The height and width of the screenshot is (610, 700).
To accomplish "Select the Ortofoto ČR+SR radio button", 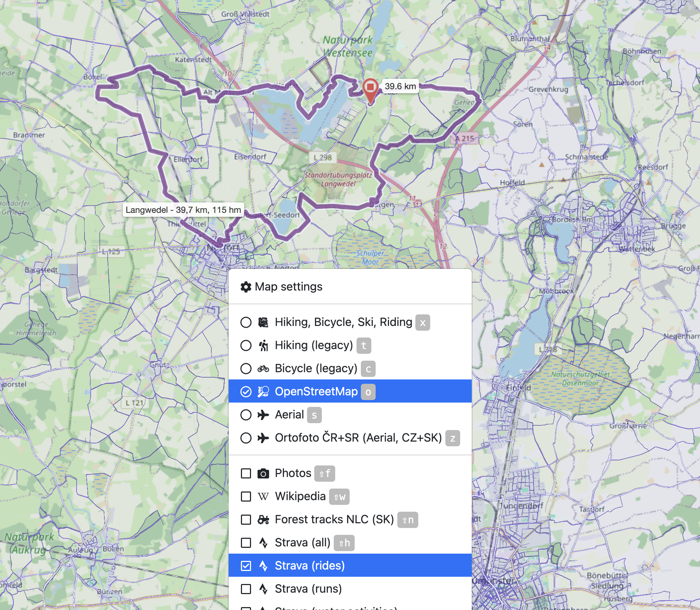I will click(x=246, y=438).
